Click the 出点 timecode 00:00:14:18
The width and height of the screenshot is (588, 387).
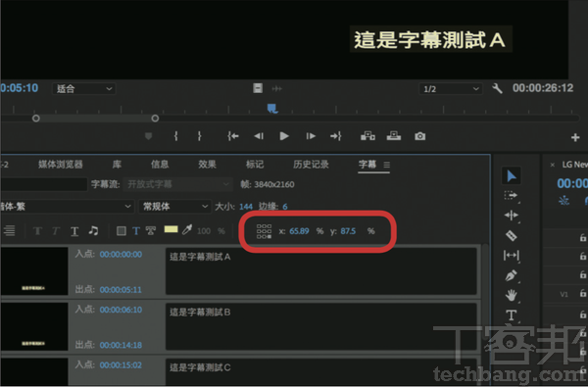click(121, 345)
